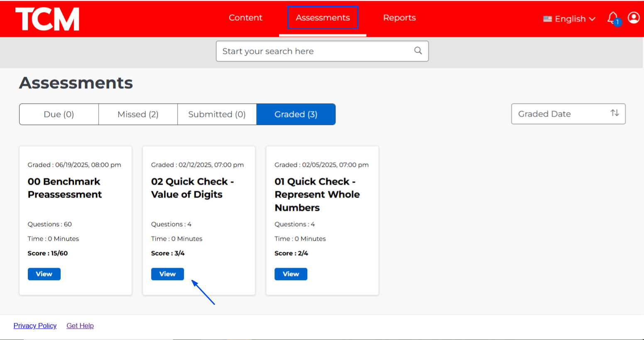Viewport: 644px width, 340px height.
Task: View 02 Quick Check Value of Digits
Action: pos(167,274)
